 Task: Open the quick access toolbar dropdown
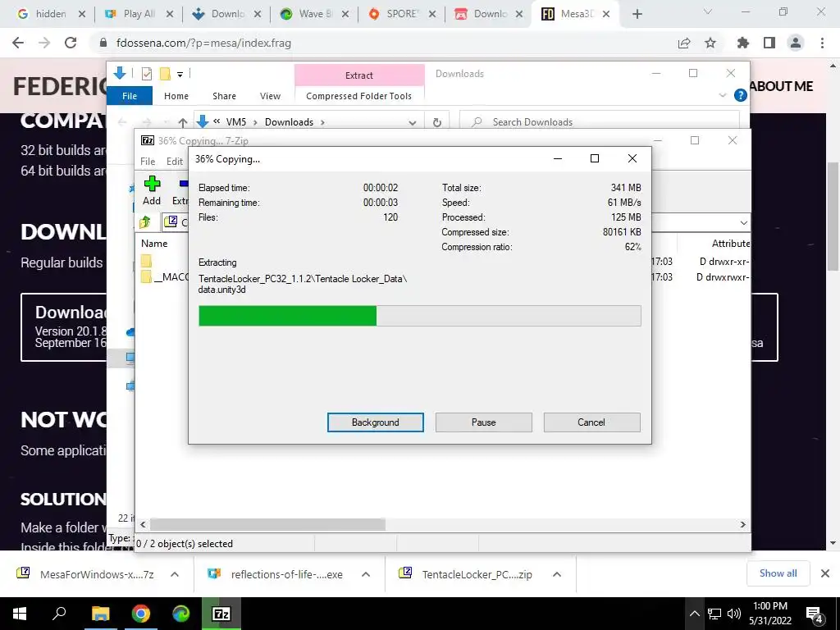(x=180, y=75)
